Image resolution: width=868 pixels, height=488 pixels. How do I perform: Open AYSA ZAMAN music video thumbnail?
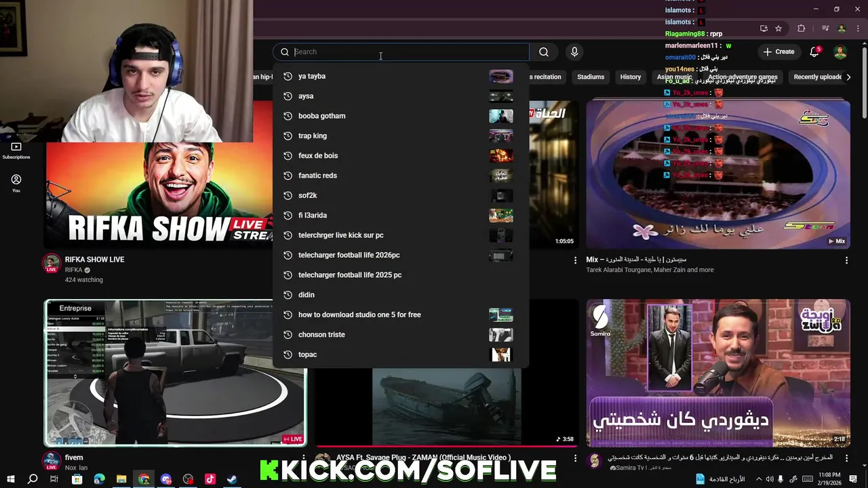coord(446,407)
